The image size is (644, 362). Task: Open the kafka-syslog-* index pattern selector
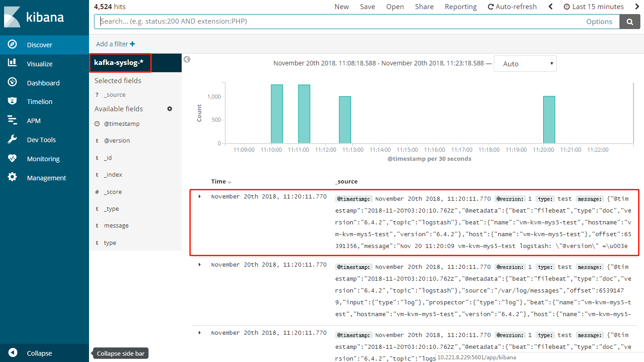click(120, 63)
